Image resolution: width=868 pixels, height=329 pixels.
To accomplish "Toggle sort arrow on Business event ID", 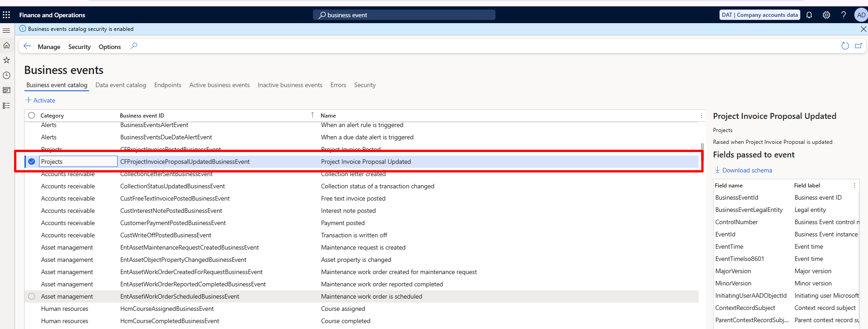I will click(312, 115).
